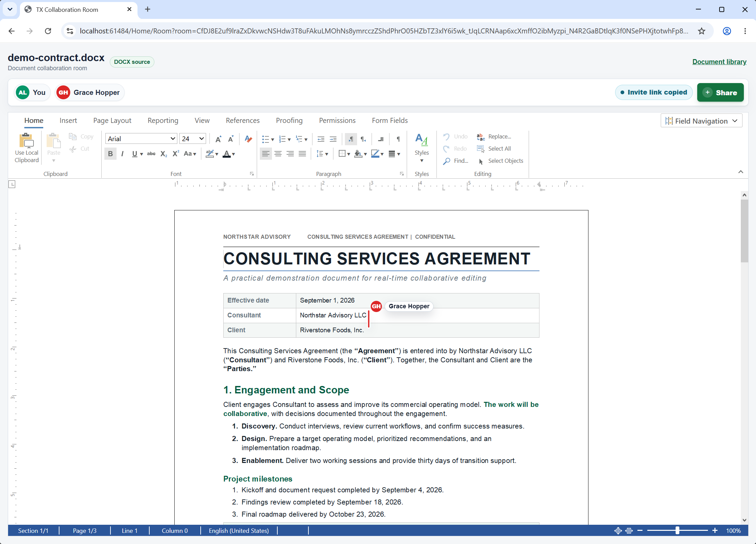This screenshot has height=544, width=756.
Task: Zoom out with the minus icon
Action: 640,530
